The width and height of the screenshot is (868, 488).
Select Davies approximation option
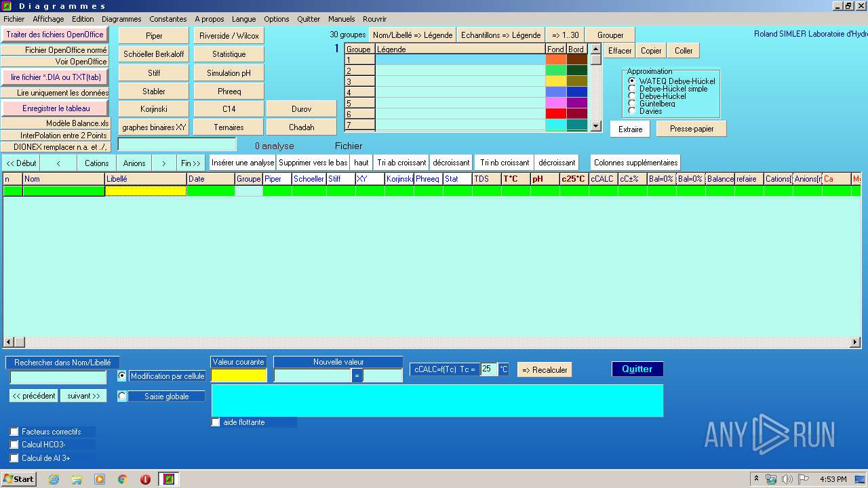pos(633,111)
